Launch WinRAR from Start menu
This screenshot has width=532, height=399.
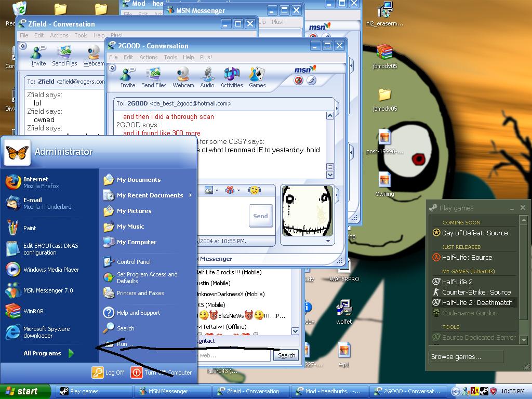33,311
